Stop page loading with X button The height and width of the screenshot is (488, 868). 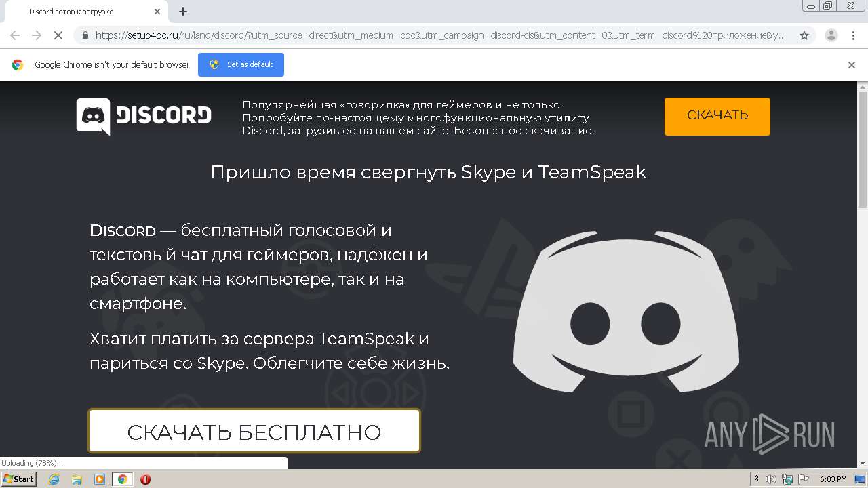pyautogui.click(x=58, y=35)
